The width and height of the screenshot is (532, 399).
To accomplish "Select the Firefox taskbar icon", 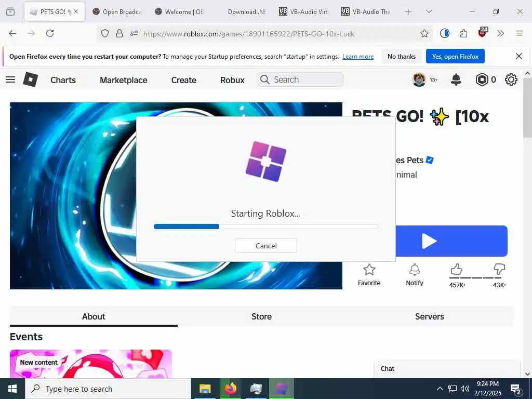I will (x=230, y=389).
